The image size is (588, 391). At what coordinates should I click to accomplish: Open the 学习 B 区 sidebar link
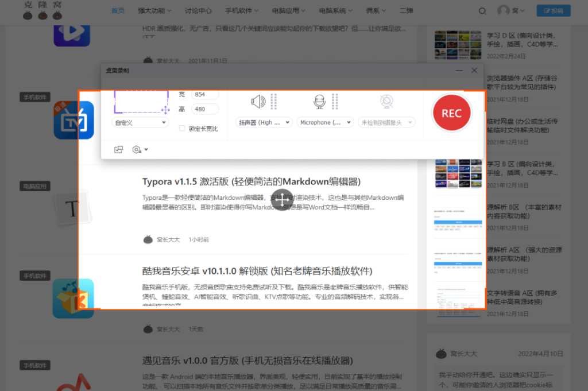tap(522, 168)
